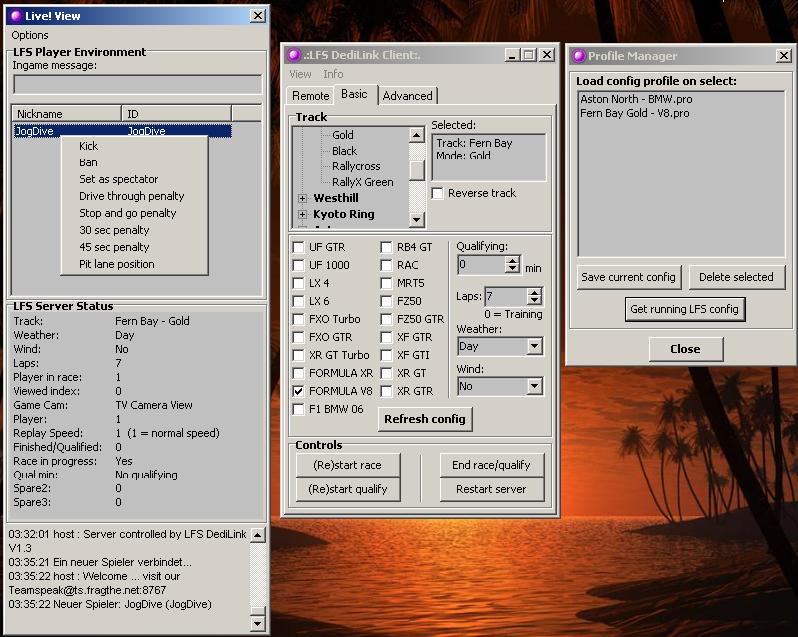Open the Wind dropdown showing No
The image size is (798, 637).
coord(534,386)
